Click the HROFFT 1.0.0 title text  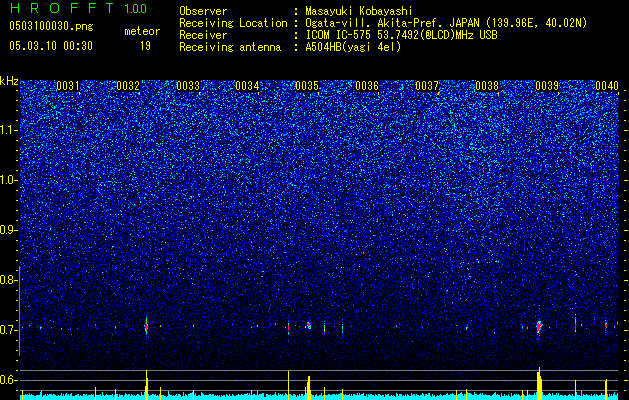(x=78, y=8)
